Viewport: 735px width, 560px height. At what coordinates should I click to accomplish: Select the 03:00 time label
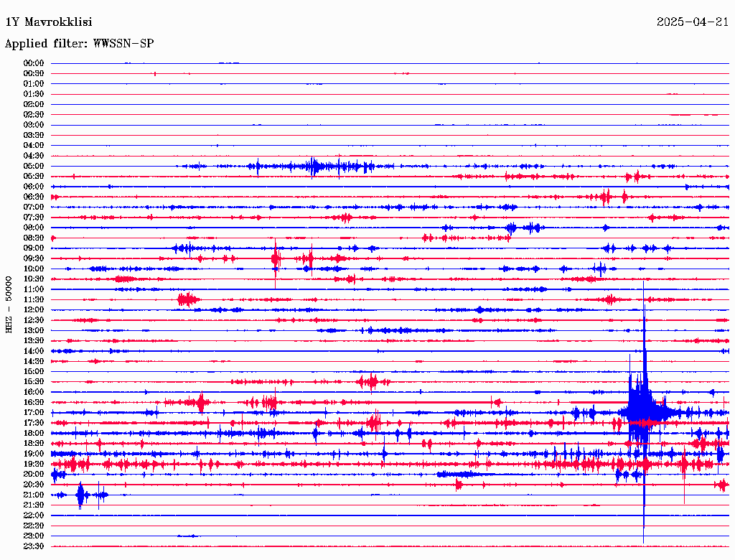tap(34, 125)
